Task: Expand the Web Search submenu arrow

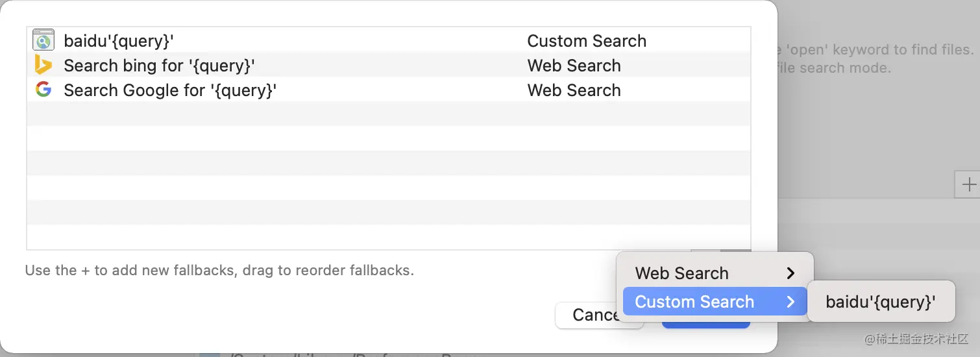Action: coord(790,273)
